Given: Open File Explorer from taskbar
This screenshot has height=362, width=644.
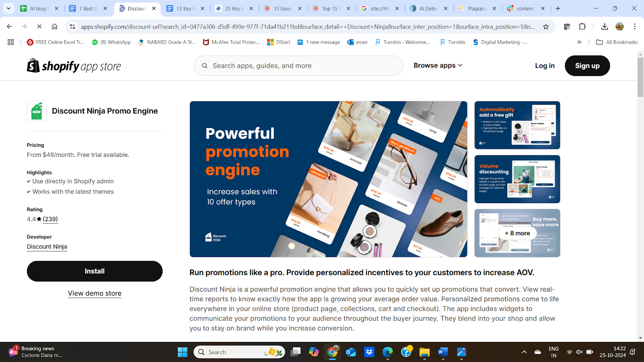Looking at the screenshot, I should (424, 352).
